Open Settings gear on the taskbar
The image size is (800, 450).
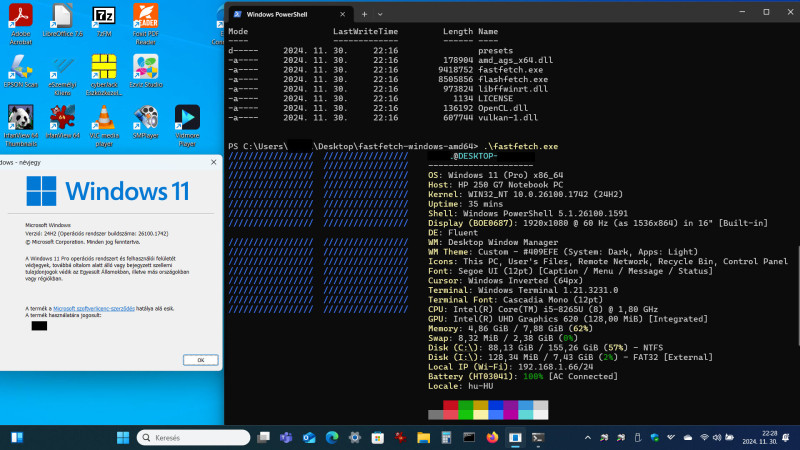coord(355,437)
